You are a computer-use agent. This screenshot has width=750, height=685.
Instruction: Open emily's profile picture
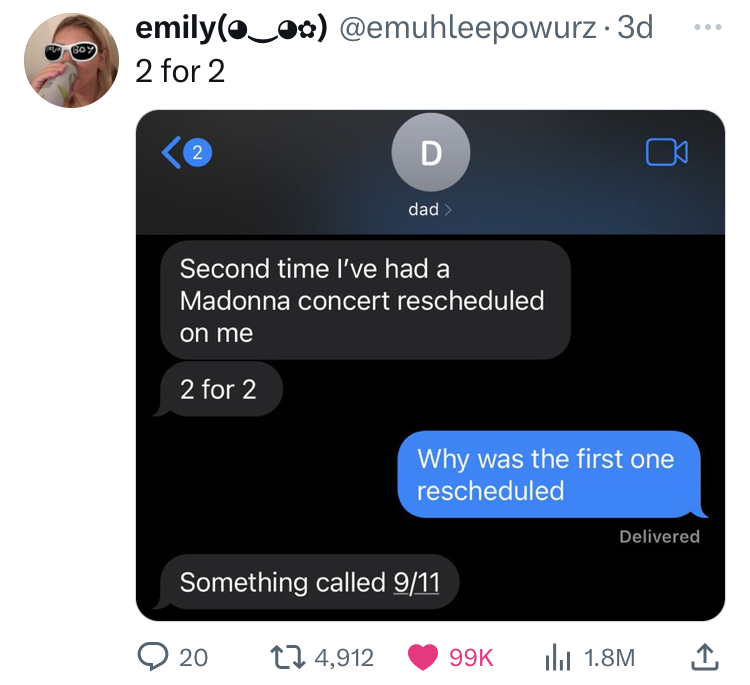click(72, 60)
